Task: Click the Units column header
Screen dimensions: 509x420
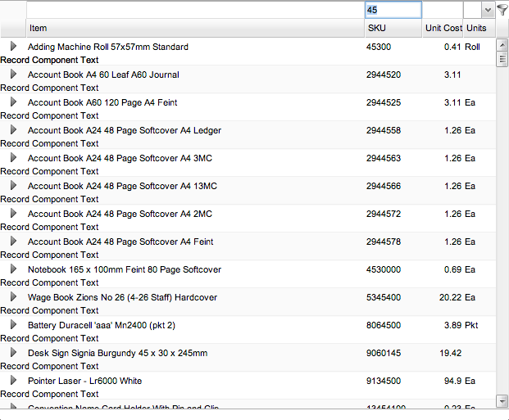Action: tap(476, 28)
